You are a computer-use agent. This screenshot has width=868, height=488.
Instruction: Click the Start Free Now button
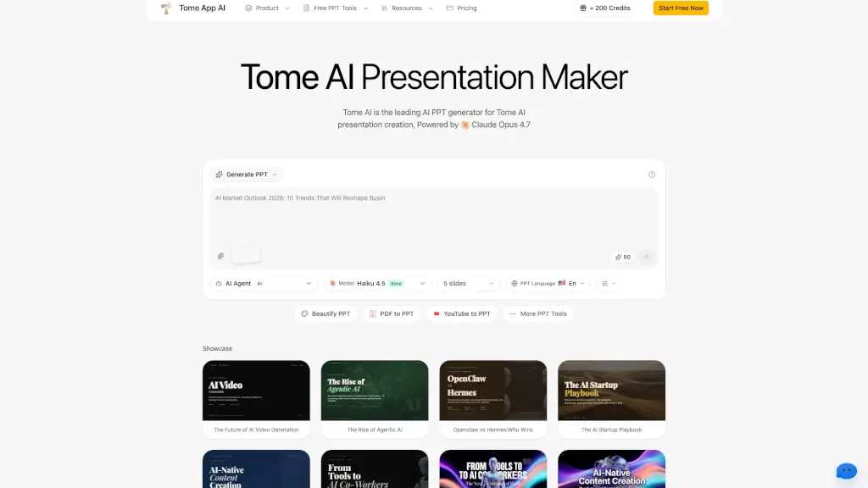pos(681,8)
